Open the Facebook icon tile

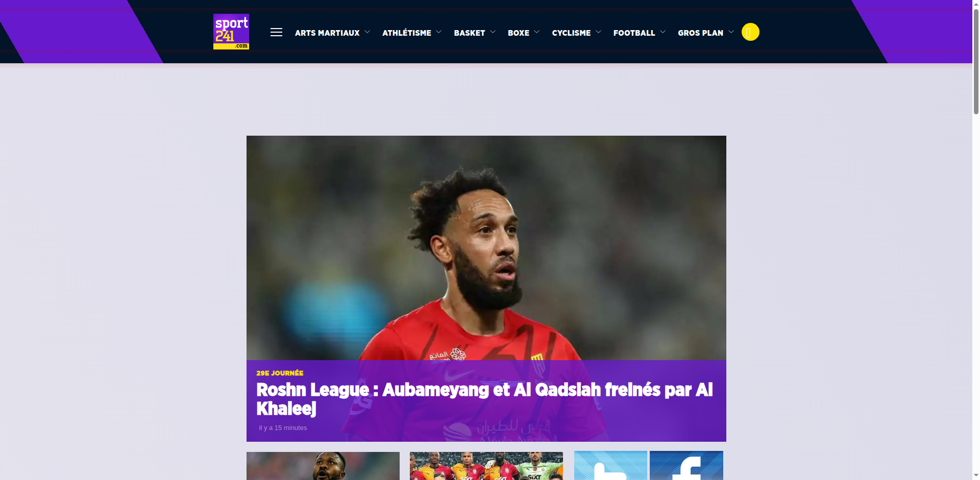687,465
